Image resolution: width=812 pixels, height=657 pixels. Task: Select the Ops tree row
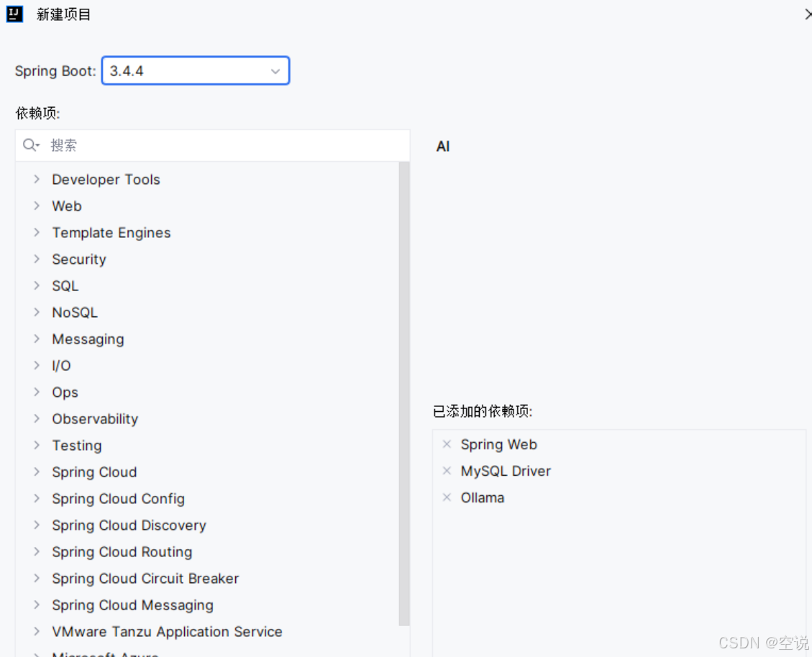(207, 392)
